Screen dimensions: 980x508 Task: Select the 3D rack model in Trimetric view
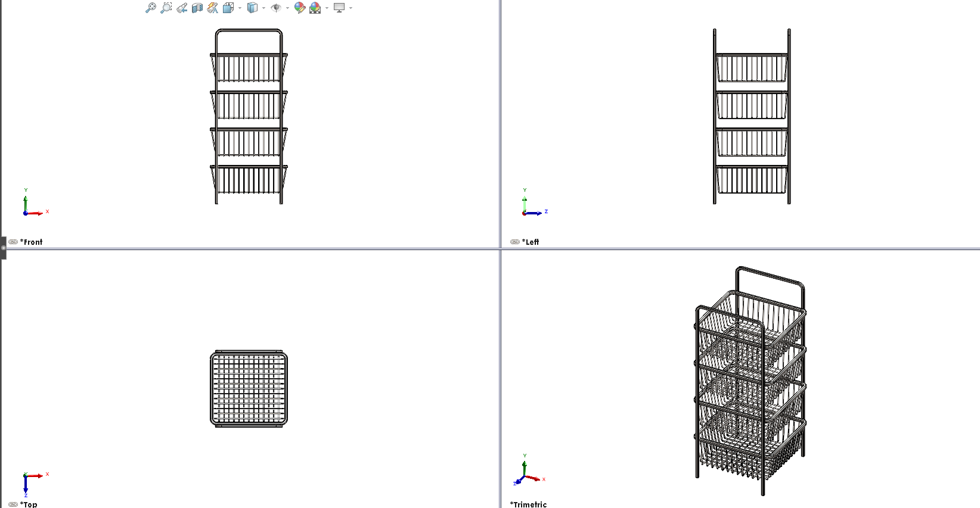750,381
